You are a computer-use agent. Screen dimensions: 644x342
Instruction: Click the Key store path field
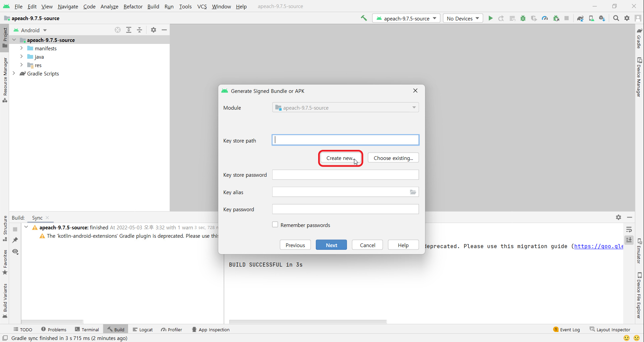coord(345,140)
